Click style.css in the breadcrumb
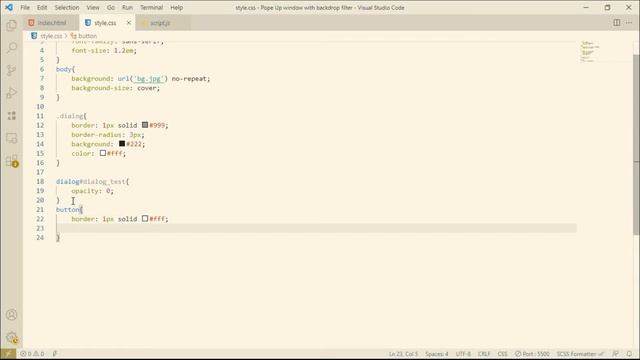This screenshot has height=360, width=640. click(x=51, y=36)
